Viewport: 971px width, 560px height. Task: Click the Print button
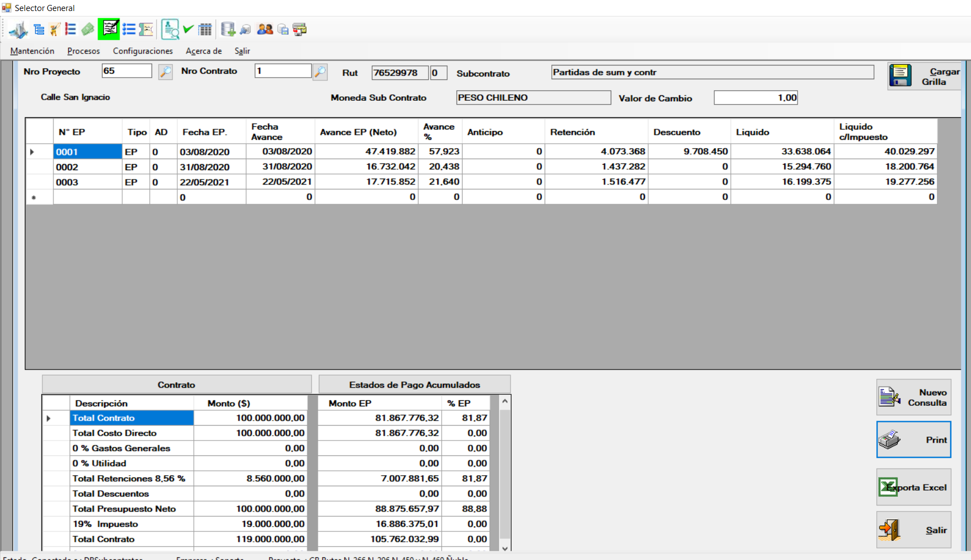pyautogui.click(x=914, y=439)
